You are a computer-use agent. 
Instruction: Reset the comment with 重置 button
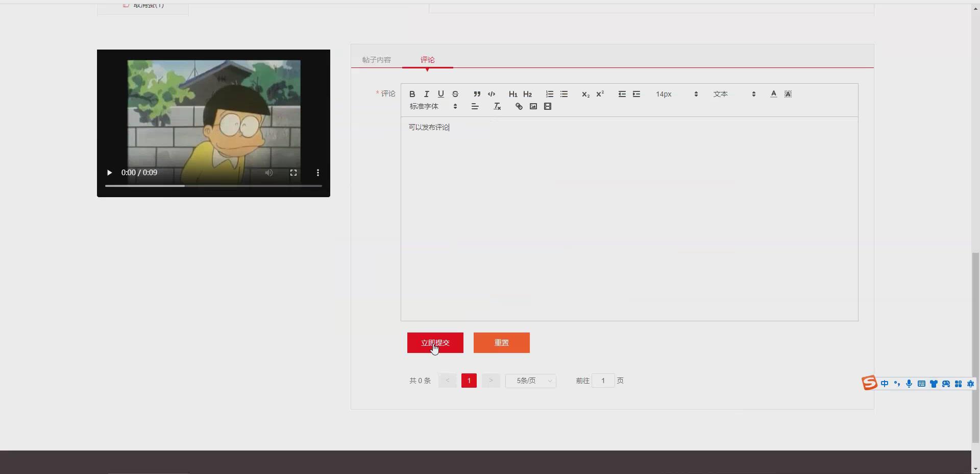[x=502, y=343]
